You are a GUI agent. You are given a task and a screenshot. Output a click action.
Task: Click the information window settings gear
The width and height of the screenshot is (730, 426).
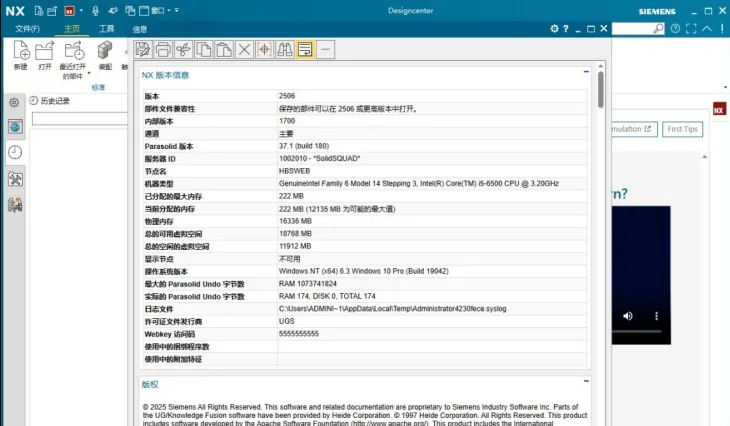tap(554, 28)
